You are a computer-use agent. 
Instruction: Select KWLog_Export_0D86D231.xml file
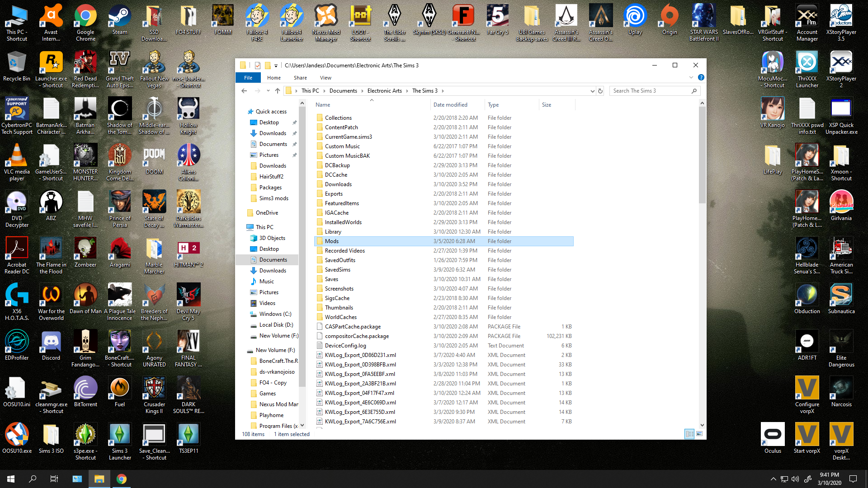(360, 355)
